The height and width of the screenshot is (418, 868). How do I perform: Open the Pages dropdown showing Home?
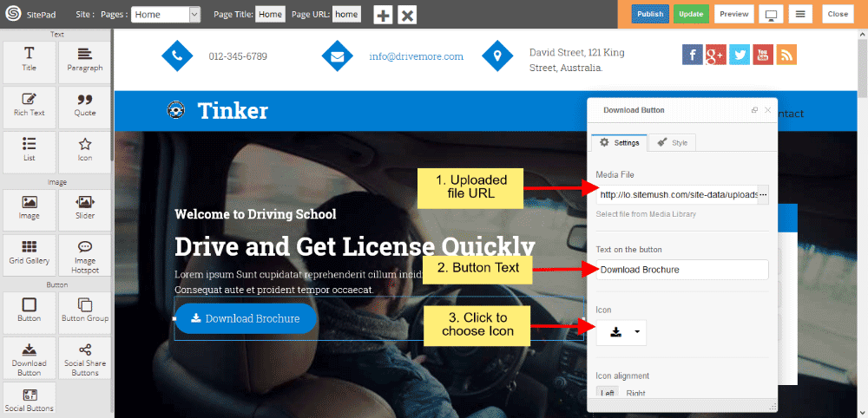click(164, 15)
